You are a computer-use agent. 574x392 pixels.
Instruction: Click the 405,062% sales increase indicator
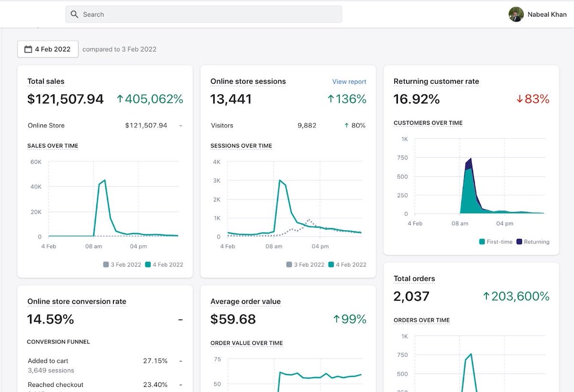(150, 99)
